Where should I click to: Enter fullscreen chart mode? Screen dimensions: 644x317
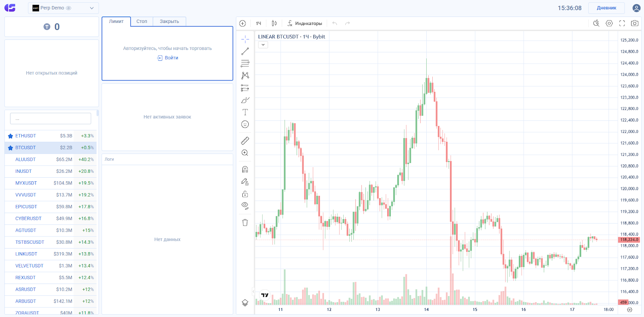click(622, 23)
